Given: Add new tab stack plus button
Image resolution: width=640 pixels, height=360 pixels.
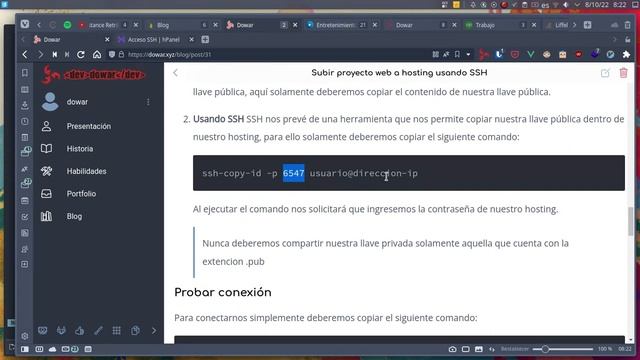Looking at the screenshot, I should pos(587,25).
